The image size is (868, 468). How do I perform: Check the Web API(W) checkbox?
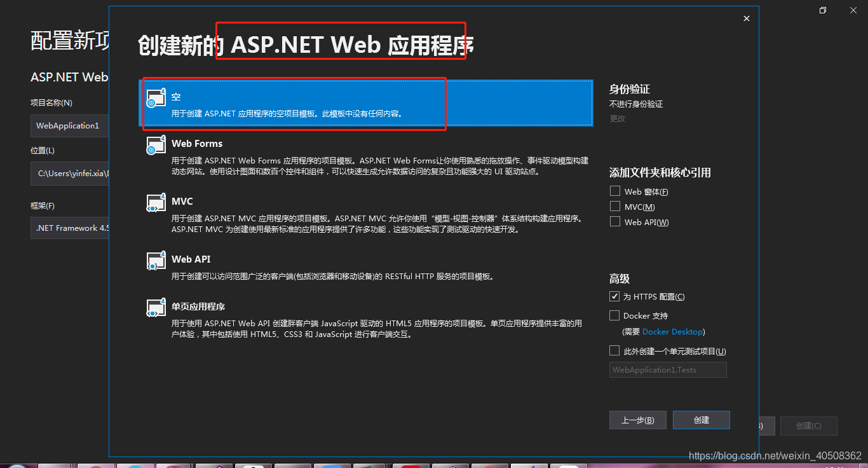(x=614, y=221)
